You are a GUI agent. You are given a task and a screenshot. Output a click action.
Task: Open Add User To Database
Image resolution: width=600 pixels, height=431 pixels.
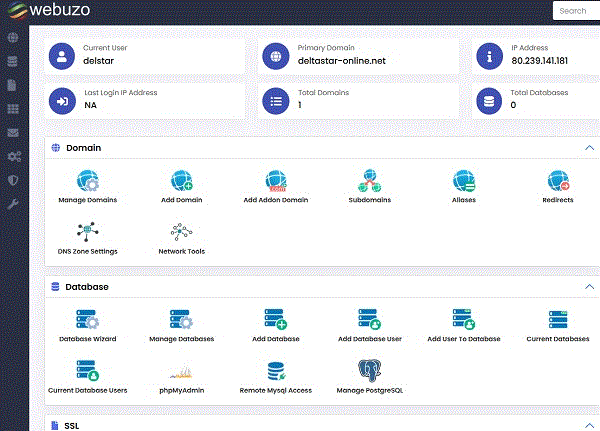coord(464,325)
